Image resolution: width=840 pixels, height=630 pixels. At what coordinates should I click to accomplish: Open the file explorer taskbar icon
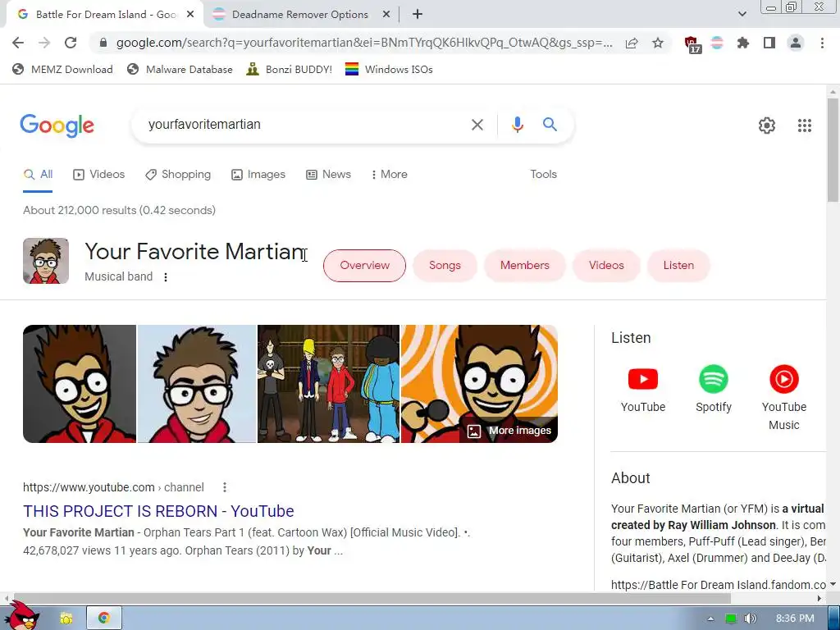click(x=66, y=619)
